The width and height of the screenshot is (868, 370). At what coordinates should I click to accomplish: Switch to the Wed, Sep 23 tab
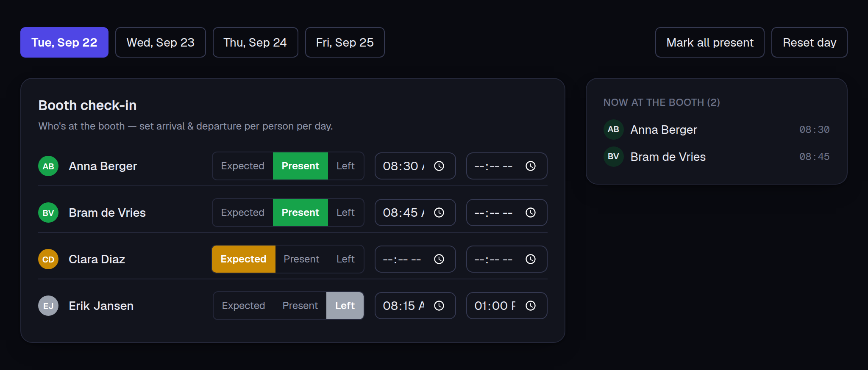click(161, 42)
